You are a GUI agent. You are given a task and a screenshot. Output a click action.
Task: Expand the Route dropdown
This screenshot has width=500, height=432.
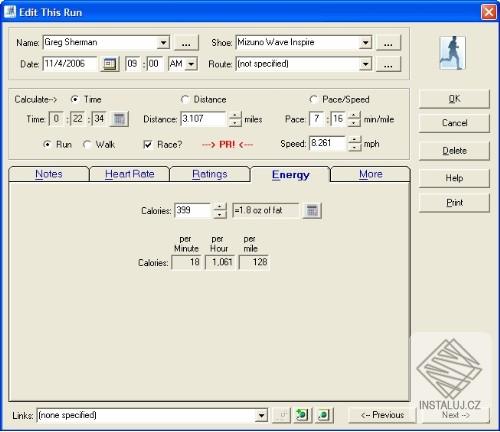tap(366, 64)
